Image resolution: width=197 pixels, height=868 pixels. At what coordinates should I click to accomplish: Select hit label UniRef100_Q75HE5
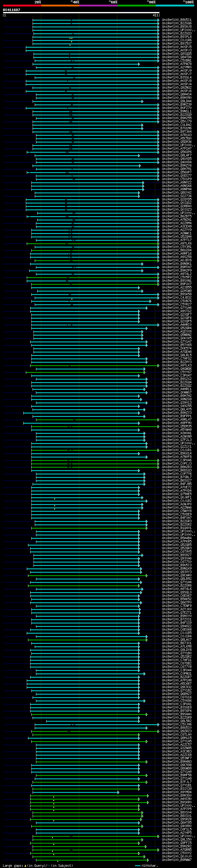[177, 494]
